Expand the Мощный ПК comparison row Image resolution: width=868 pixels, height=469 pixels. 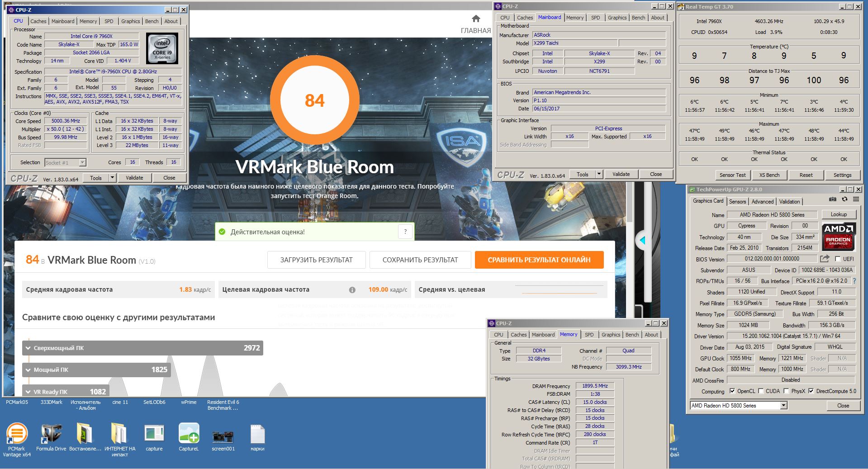click(x=96, y=370)
